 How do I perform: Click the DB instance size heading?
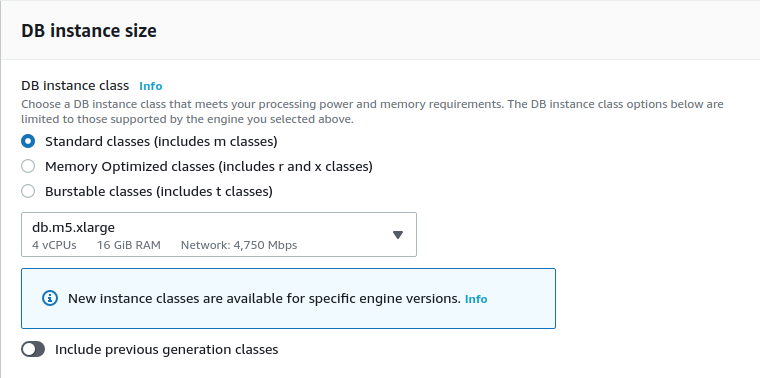89,31
